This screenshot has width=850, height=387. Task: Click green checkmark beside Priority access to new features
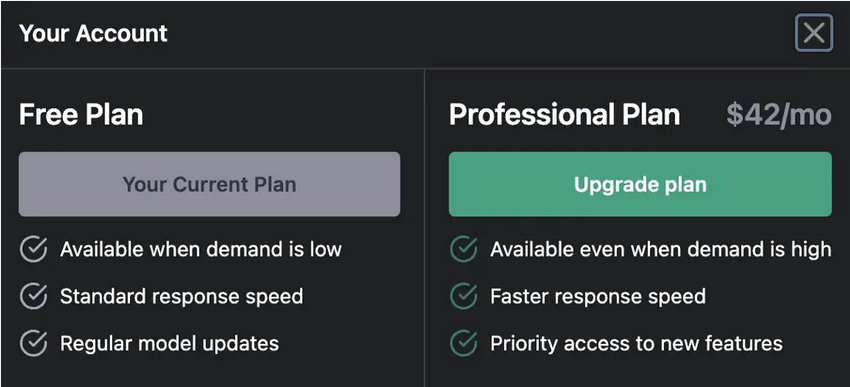click(x=464, y=343)
